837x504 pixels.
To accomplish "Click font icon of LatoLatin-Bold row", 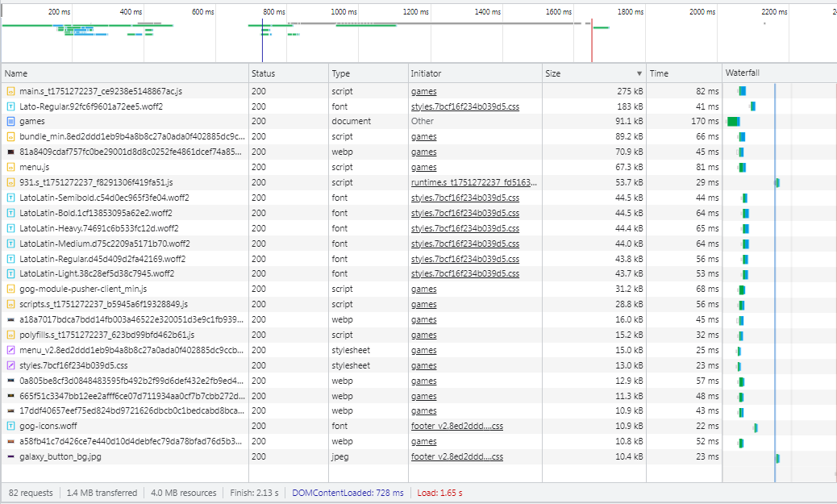I will click(10, 213).
